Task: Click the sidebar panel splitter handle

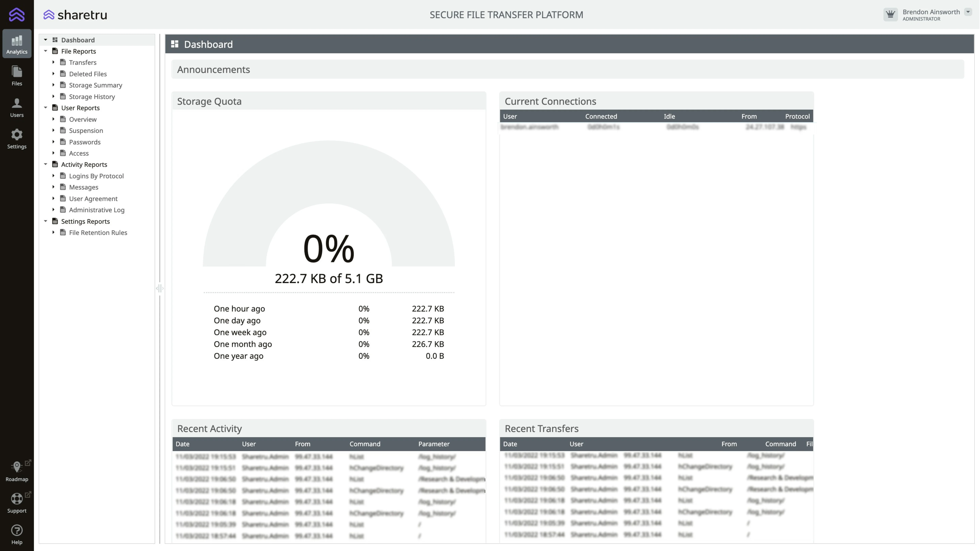Action: [x=160, y=288]
